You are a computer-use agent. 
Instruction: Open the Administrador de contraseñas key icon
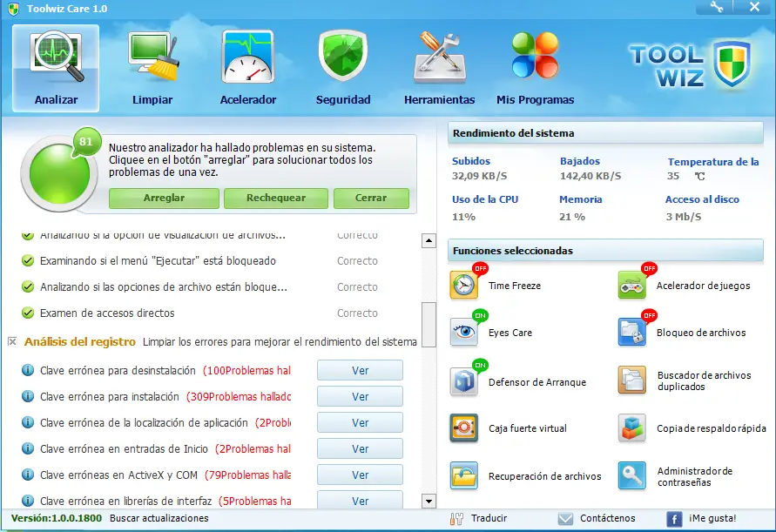pyautogui.click(x=632, y=475)
